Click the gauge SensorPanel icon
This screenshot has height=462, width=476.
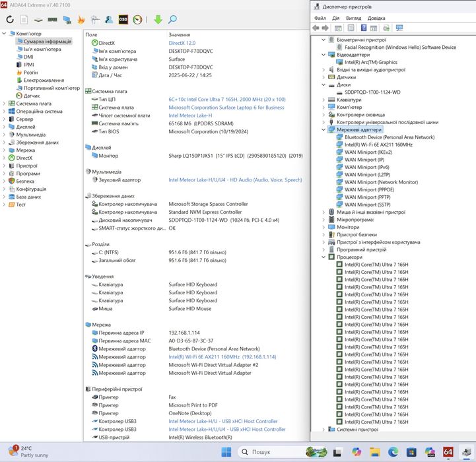[137, 20]
